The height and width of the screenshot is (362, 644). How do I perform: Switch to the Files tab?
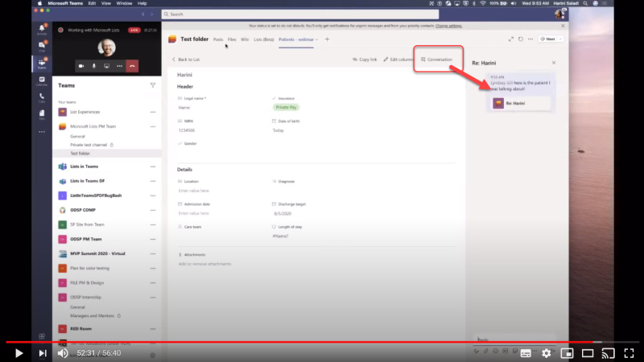tap(232, 39)
